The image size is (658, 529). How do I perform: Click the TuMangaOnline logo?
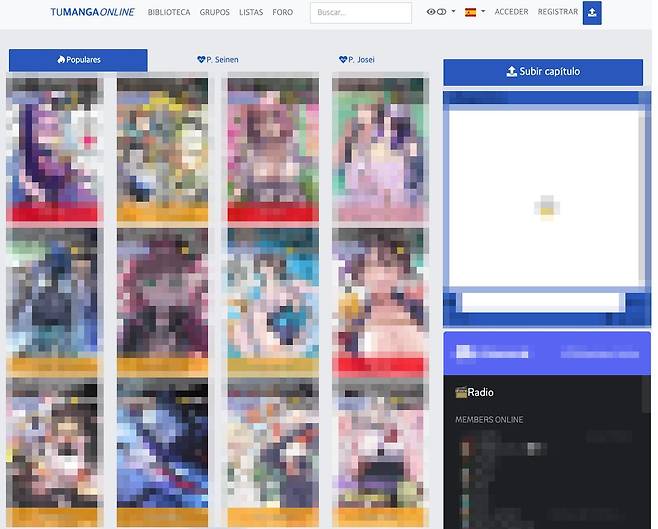[x=92, y=12]
